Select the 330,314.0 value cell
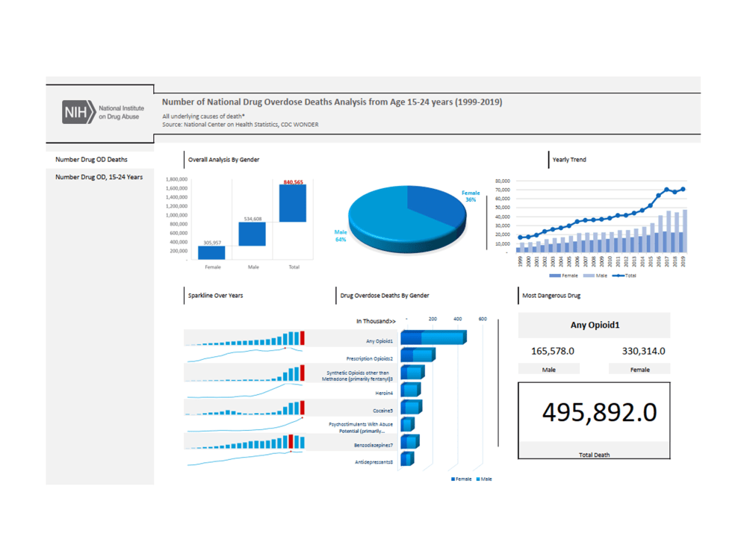Viewport: 747px width, 560px height. (x=643, y=352)
